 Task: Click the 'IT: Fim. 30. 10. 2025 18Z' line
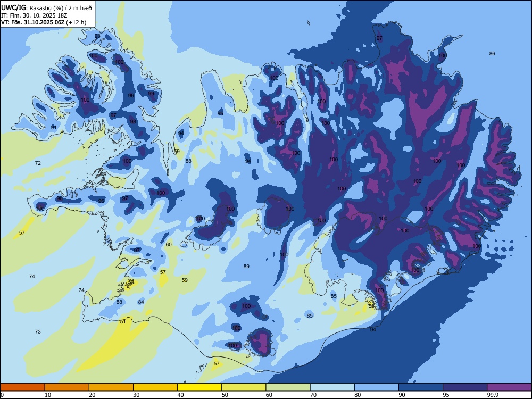coord(34,15)
